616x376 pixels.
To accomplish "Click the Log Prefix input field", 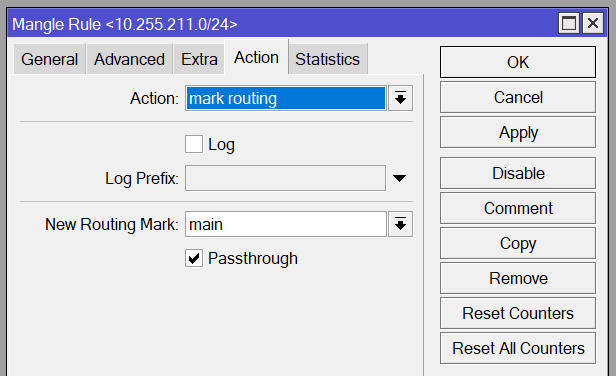I will coord(285,178).
